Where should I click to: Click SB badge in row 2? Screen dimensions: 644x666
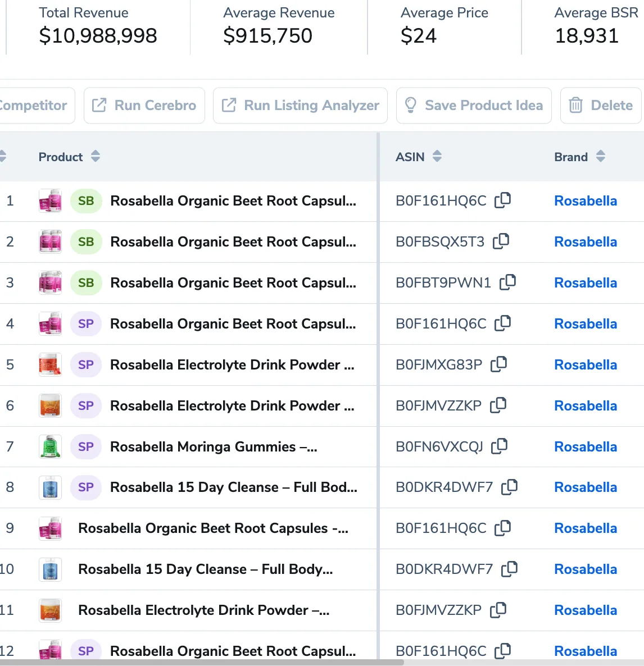point(86,241)
